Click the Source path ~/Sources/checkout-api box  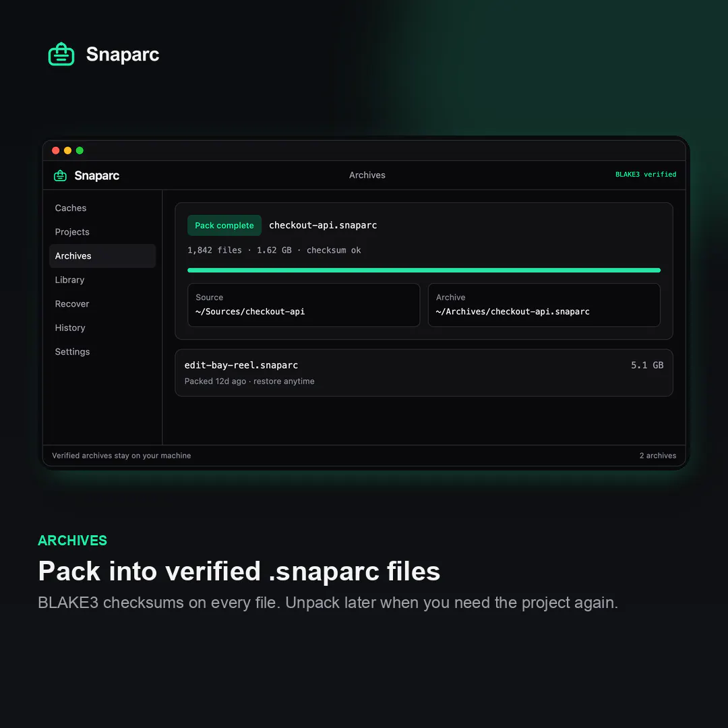pyautogui.click(x=303, y=305)
